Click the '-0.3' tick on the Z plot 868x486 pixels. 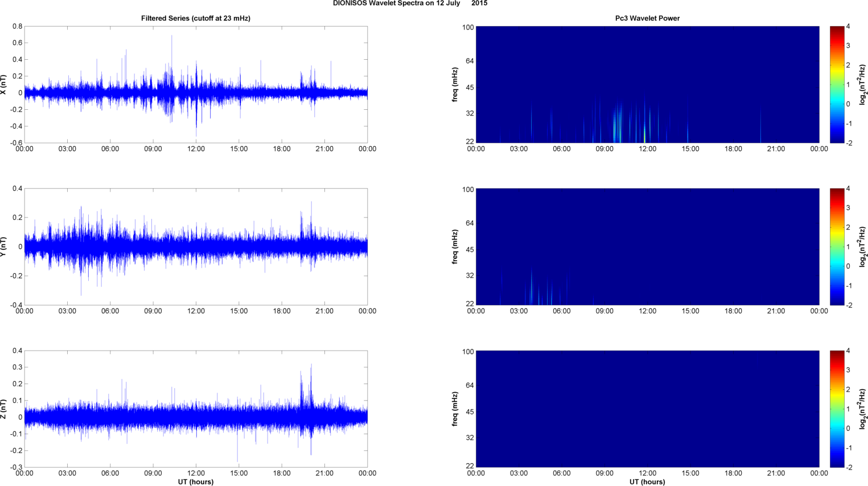[x=16, y=467]
